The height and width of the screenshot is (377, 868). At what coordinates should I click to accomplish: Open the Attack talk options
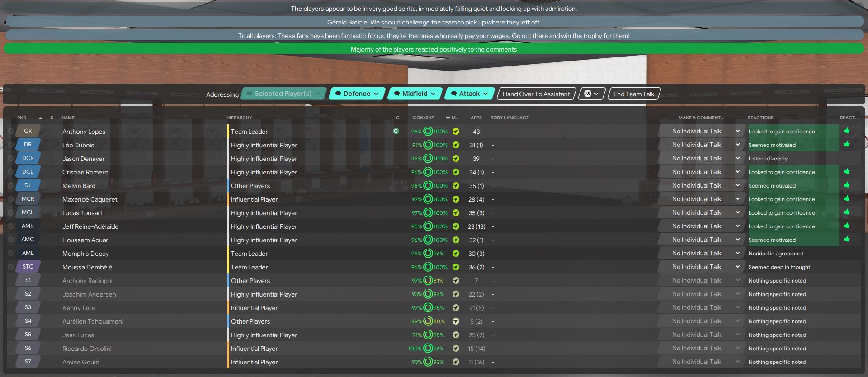point(470,94)
